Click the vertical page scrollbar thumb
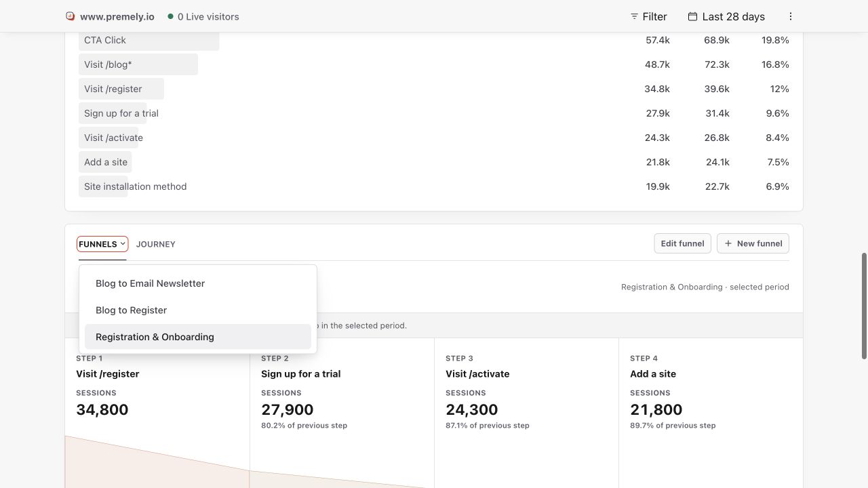 pos(864,306)
